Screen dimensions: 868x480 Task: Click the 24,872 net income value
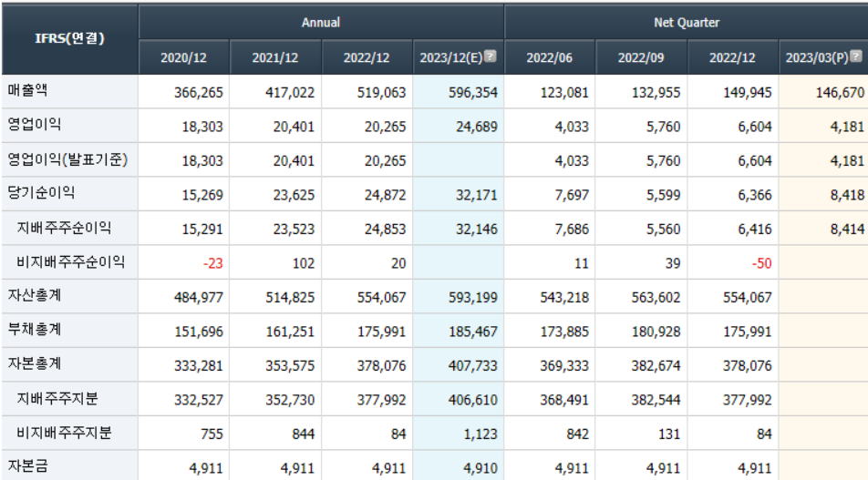tap(386, 195)
